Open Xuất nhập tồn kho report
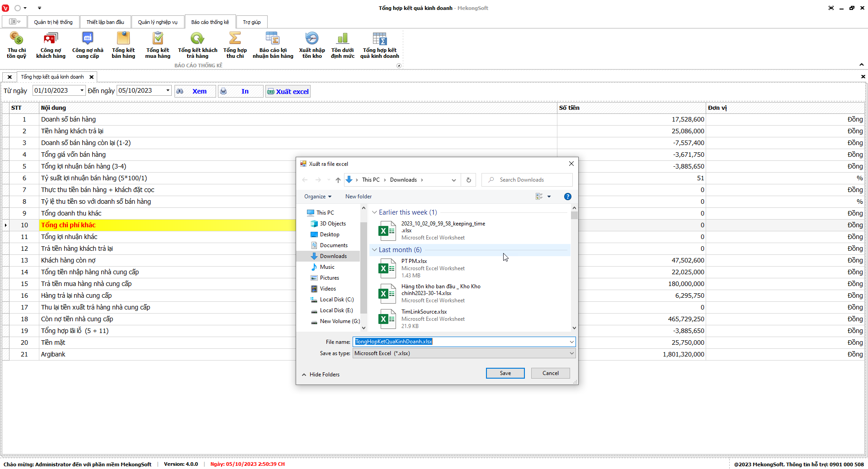 tap(311, 45)
